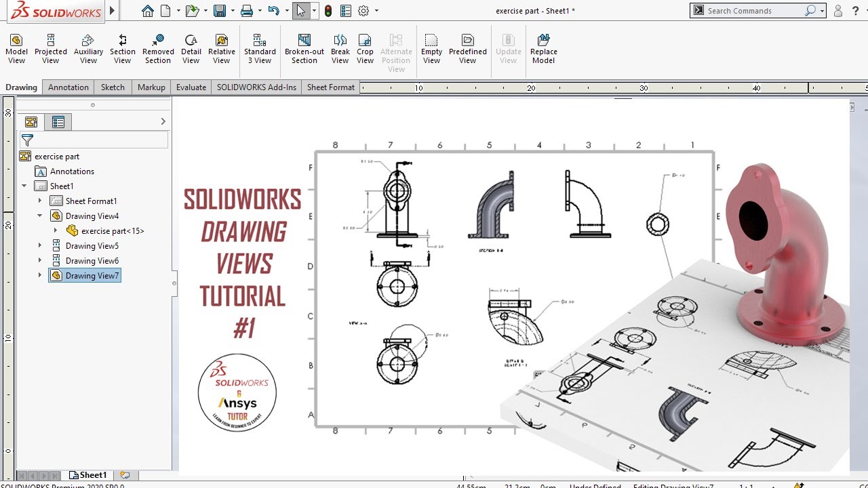Select the Model View tool

click(16, 49)
